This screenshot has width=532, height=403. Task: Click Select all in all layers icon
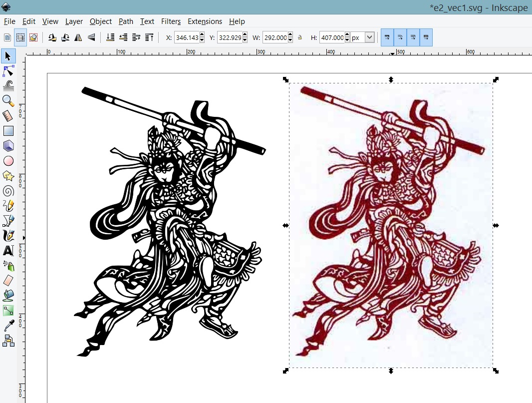(x=20, y=37)
